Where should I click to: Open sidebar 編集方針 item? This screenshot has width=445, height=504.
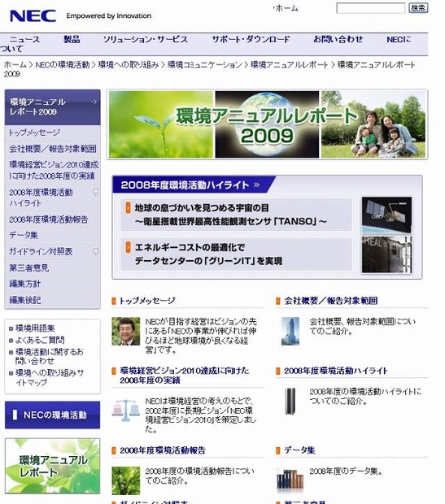pos(52,284)
